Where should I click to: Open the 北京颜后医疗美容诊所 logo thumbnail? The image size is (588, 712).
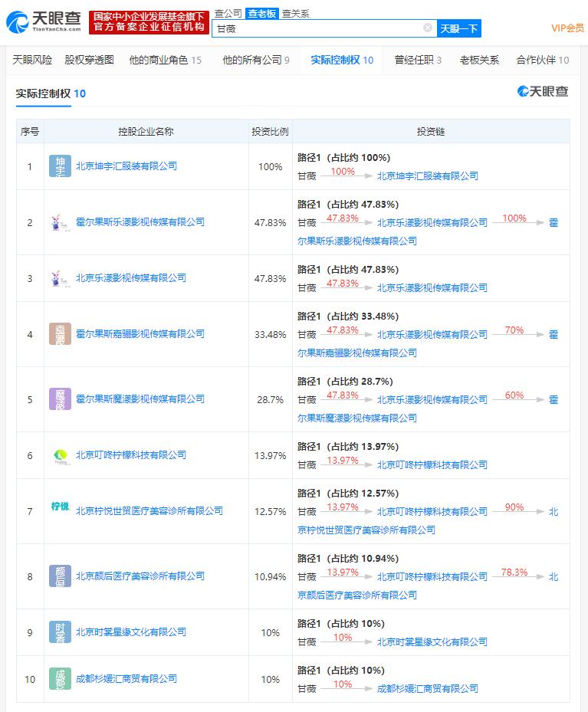coord(60,576)
